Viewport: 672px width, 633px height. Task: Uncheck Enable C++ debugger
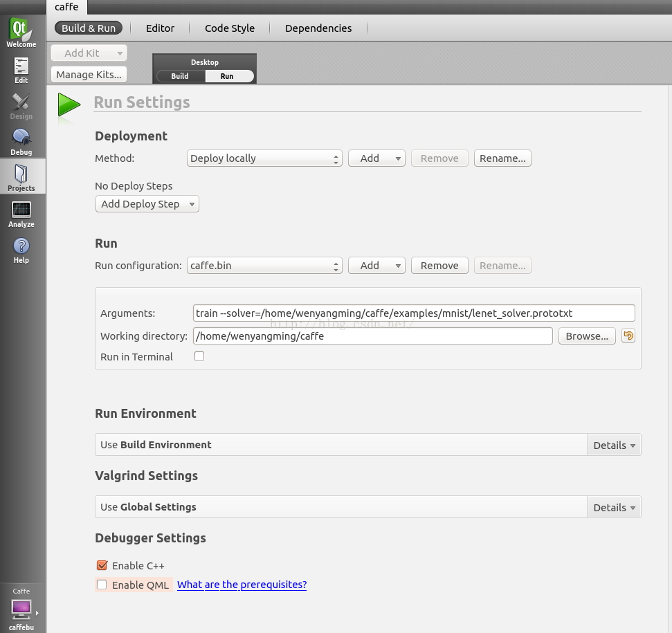(102, 565)
